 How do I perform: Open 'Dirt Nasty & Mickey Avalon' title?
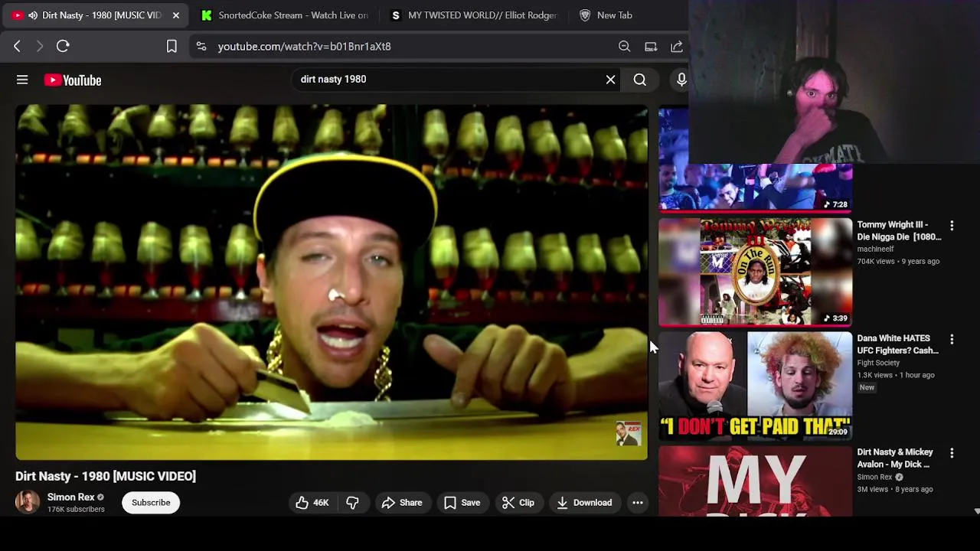[x=895, y=458]
